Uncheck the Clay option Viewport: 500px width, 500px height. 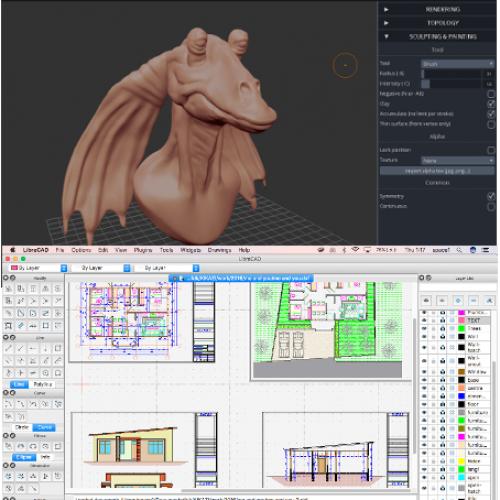click(491, 104)
